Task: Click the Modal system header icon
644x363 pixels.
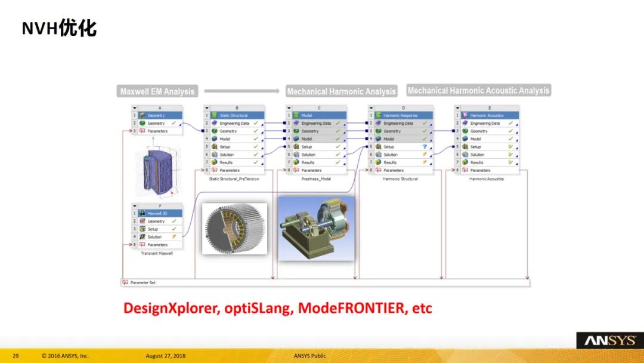Action: 296,115
